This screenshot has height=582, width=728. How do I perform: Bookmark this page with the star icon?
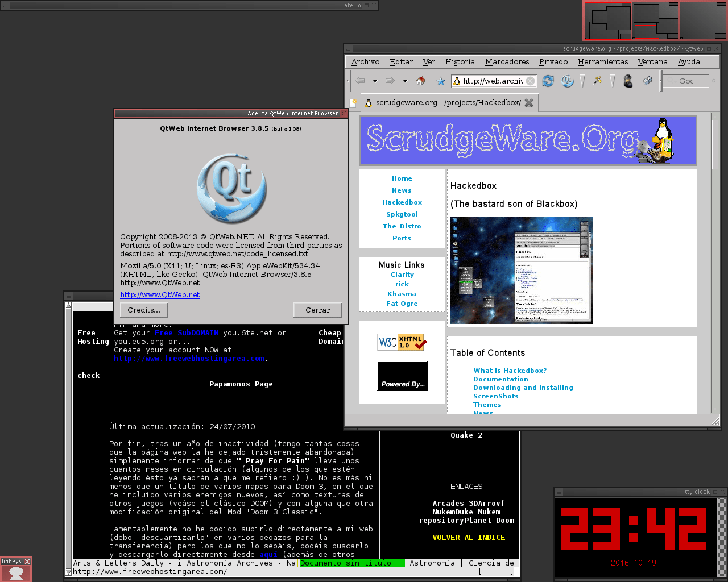click(x=440, y=81)
